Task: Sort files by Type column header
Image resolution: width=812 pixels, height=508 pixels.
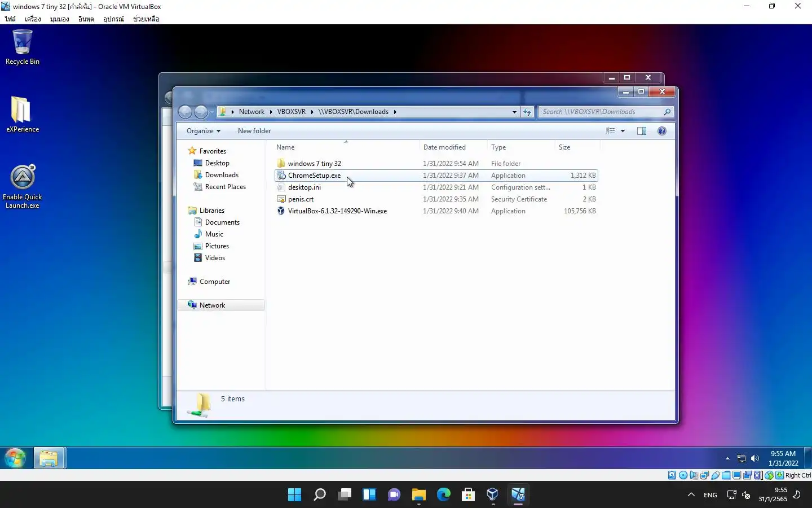Action: coord(498,147)
